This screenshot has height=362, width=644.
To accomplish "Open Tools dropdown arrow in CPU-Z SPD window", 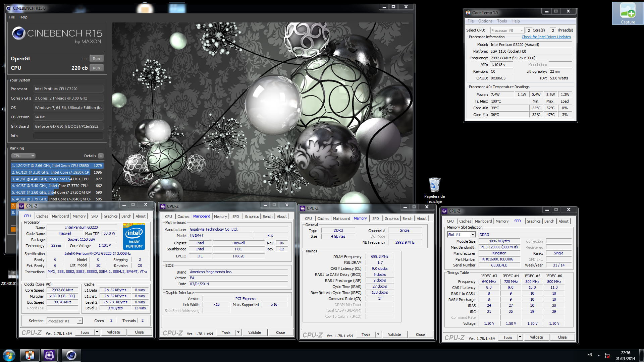I will point(520,337).
